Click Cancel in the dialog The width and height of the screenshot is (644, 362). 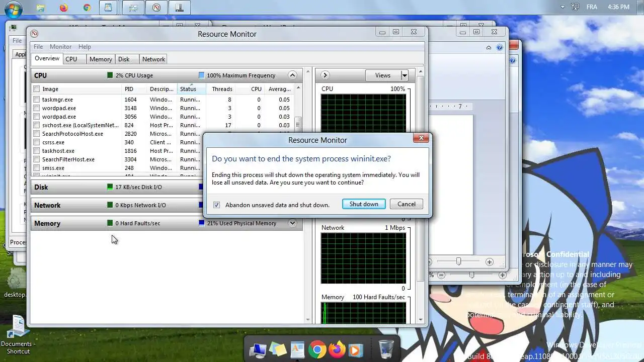click(407, 204)
